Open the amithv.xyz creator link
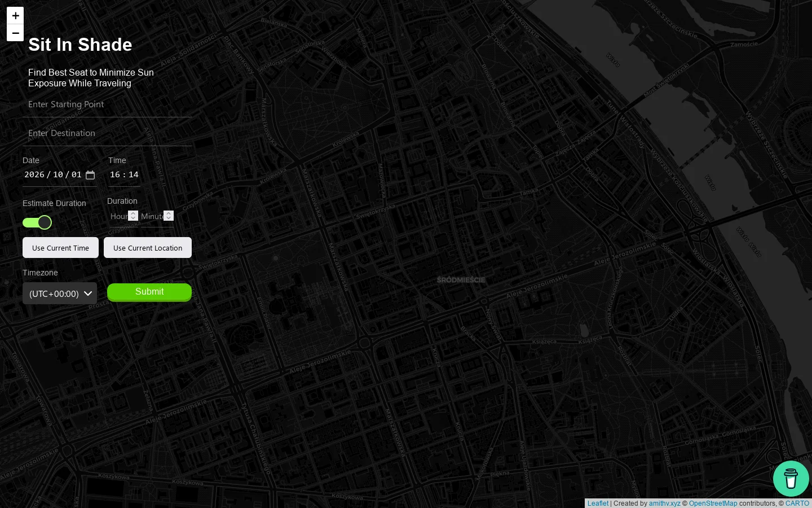Screen dimensions: 812x508 click(x=664, y=503)
